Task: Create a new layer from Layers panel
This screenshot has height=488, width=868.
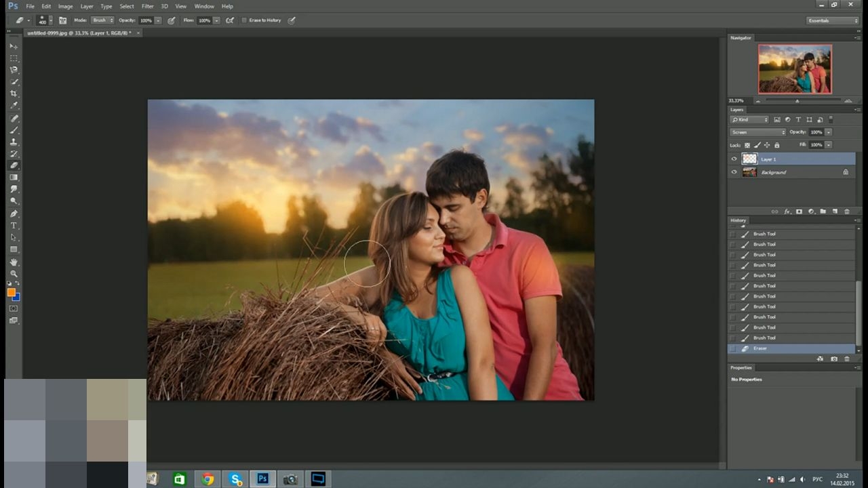Action: pos(835,211)
